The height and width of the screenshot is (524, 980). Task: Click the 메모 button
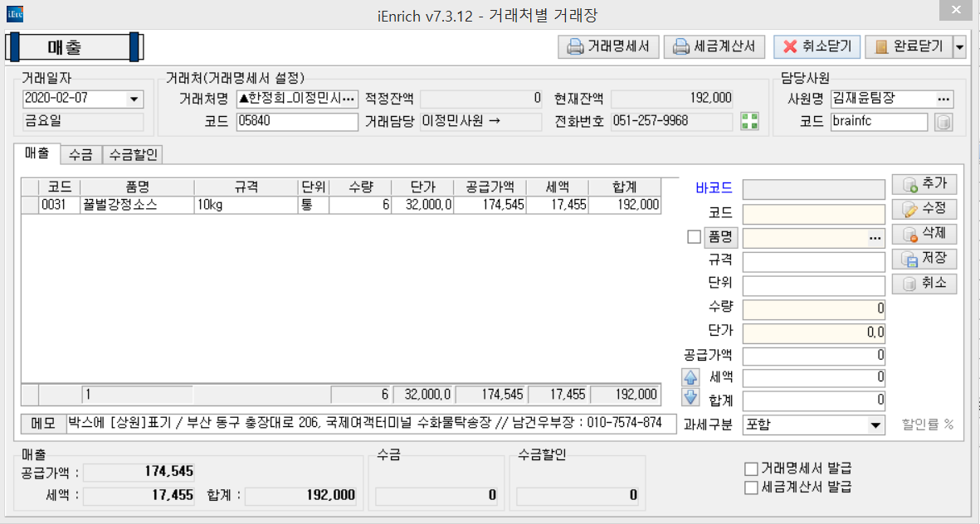(x=43, y=423)
